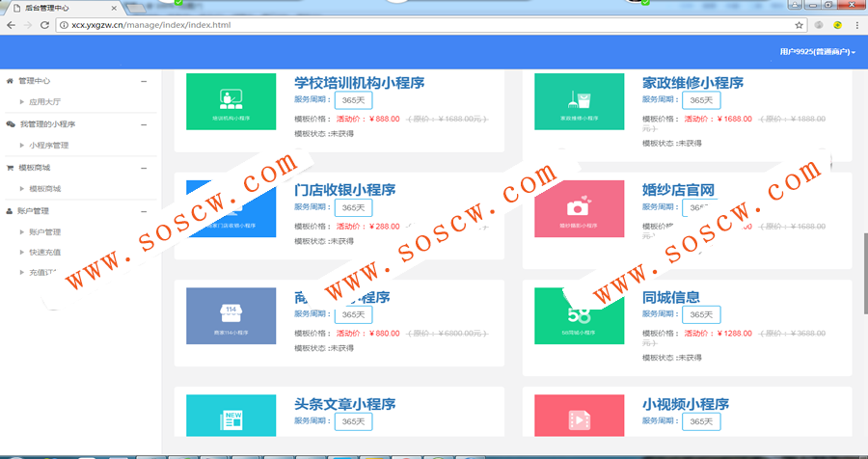Image resolution: width=868 pixels, height=459 pixels.
Task: Open 快速充值 in the sidebar
Action: [x=44, y=252]
